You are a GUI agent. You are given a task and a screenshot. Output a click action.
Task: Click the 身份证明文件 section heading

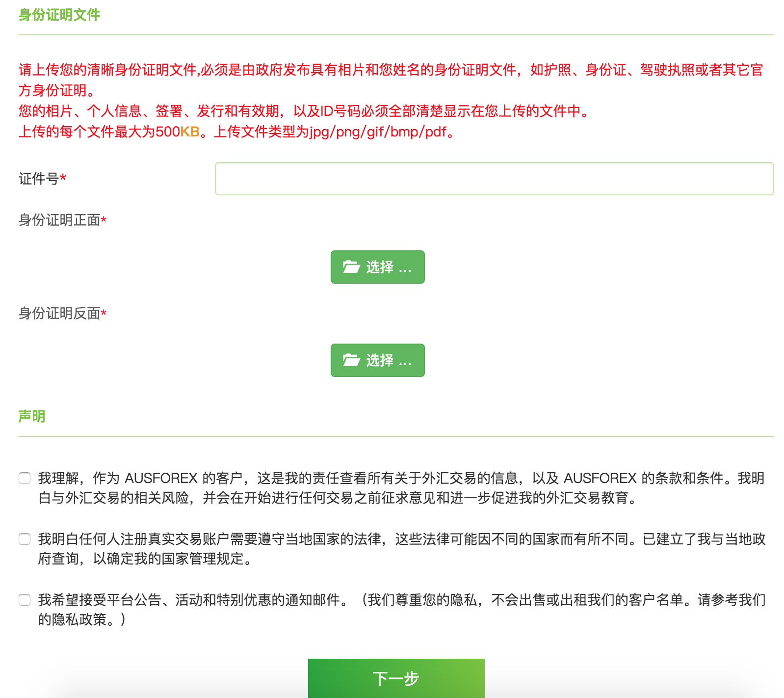pyautogui.click(x=59, y=15)
